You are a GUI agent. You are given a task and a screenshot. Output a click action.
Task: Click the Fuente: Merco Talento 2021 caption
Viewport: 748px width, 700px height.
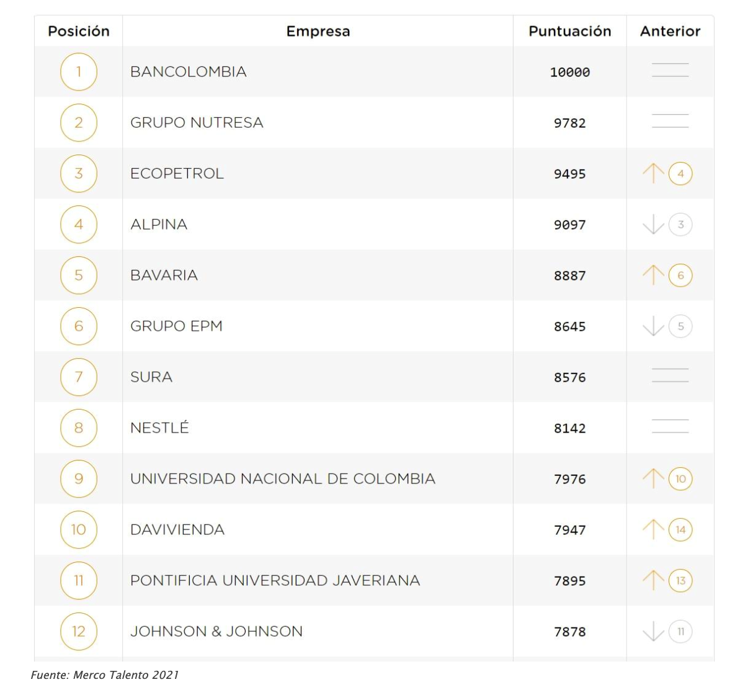[105, 675]
